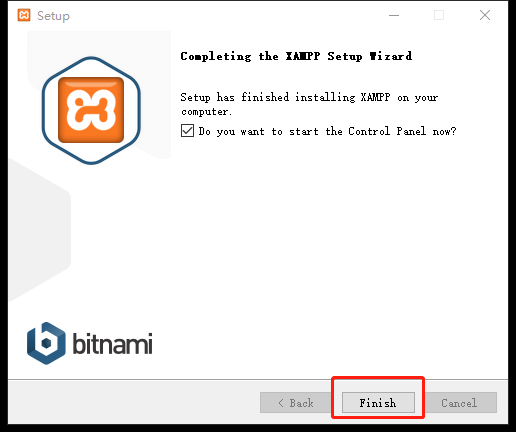This screenshot has height=432, width=516.
Task: Click the back chevron arrow on Back button
Action: click(281, 403)
